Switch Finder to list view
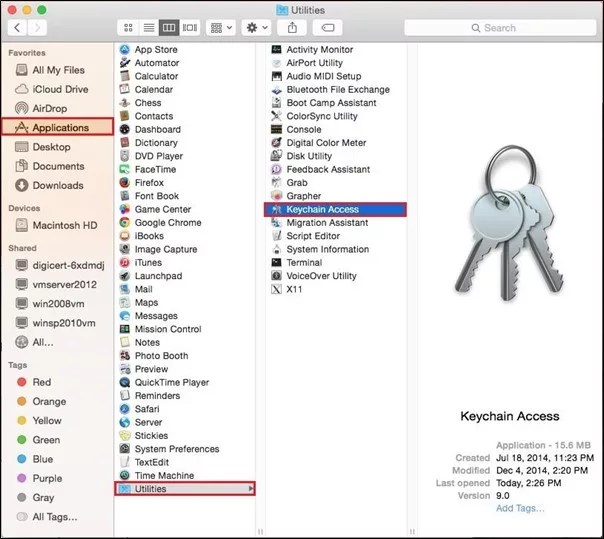Viewport: 604px width, 539px height. 149,28
